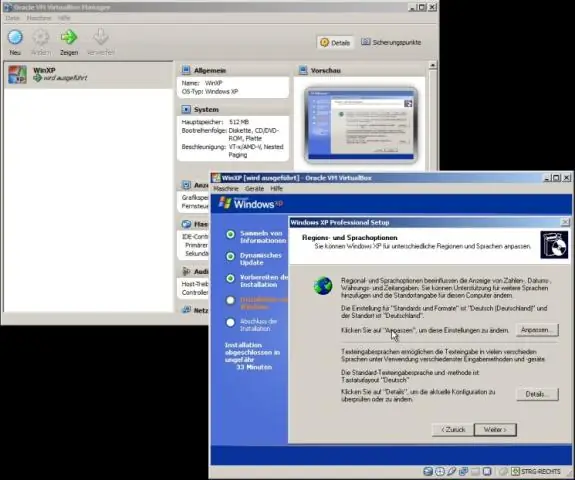Click the Neu toolbar icon in VirtualBox Manager
The image size is (575, 480).
pyautogui.click(x=15, y=37)
